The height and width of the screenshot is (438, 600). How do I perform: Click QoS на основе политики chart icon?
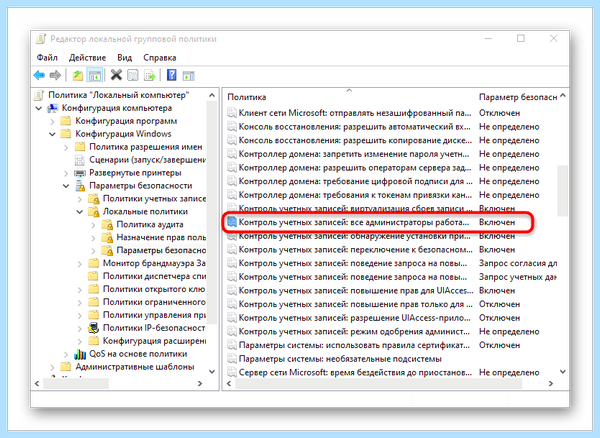[x=80, y=354]
